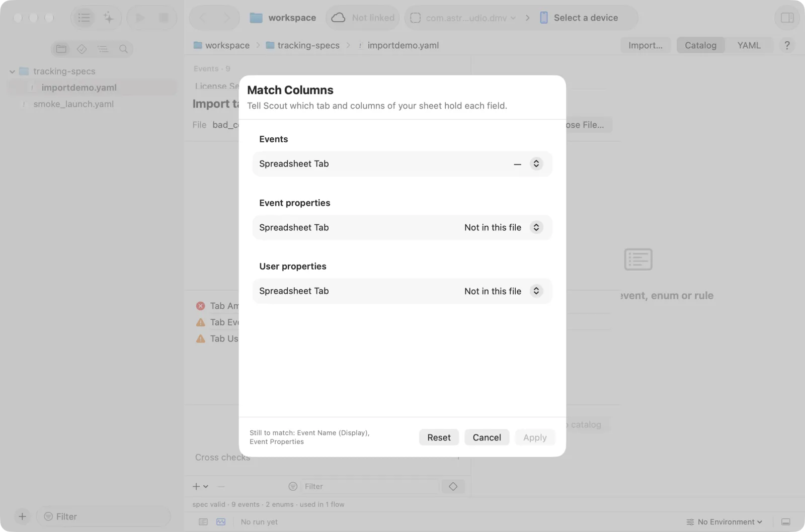Image resolution: width=805 pixels, height=532 pixels.
Task: Click the log list icon in status bar
Action: point(203,522)
